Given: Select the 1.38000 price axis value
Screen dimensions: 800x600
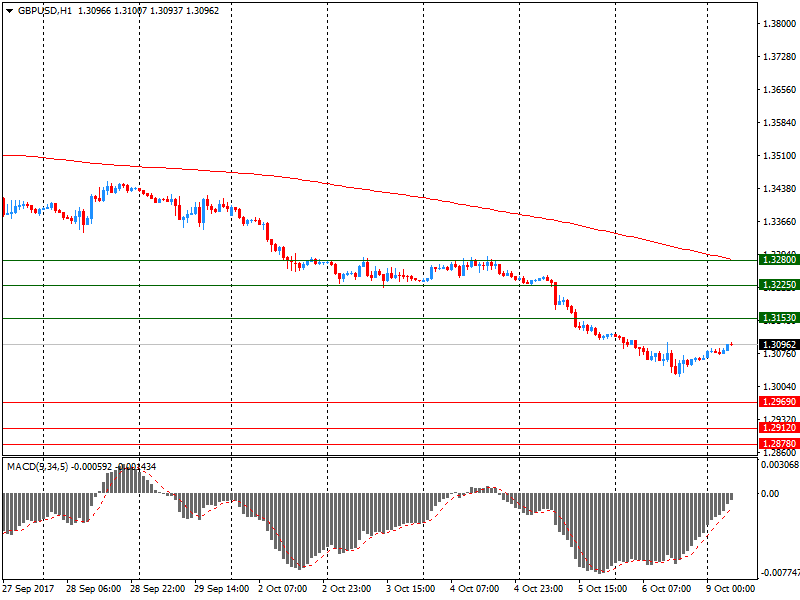Looking at the screenshot, I should tap(779, 23).
